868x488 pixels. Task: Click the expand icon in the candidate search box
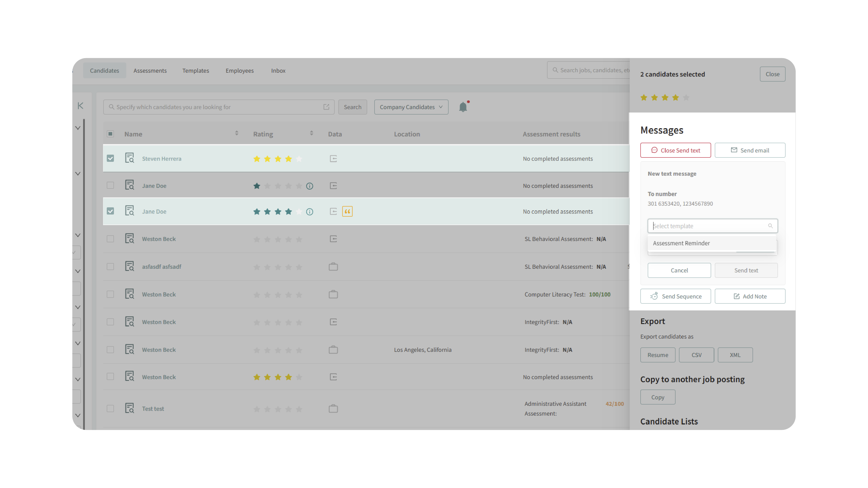pyautogui.click(x=326, y=107)
